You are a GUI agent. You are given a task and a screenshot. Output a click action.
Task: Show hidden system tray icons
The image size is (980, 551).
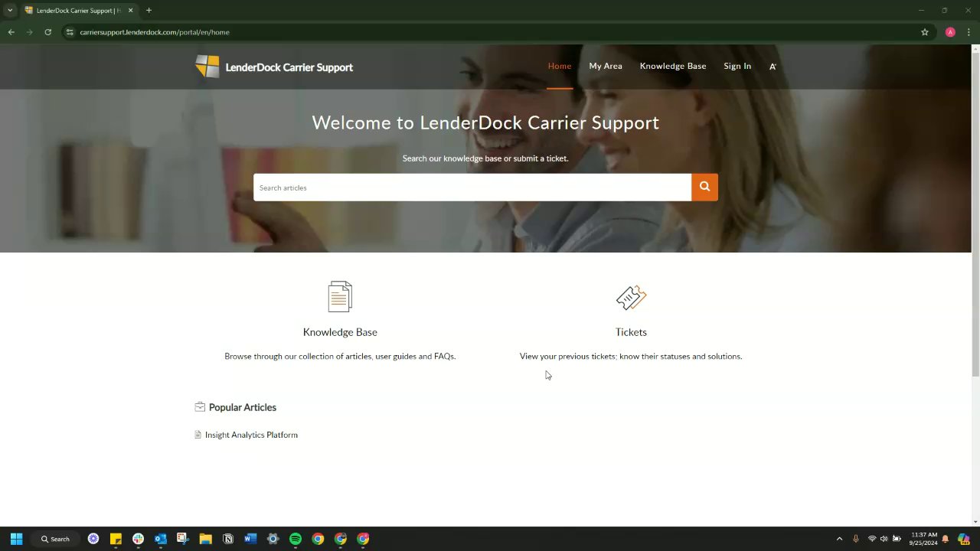[x=839, y=539]
